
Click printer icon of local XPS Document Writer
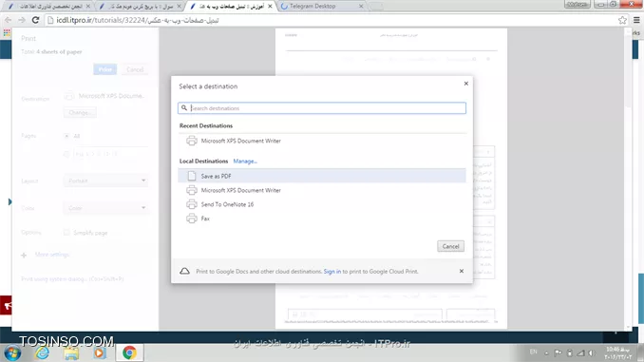tap(191, 190)
